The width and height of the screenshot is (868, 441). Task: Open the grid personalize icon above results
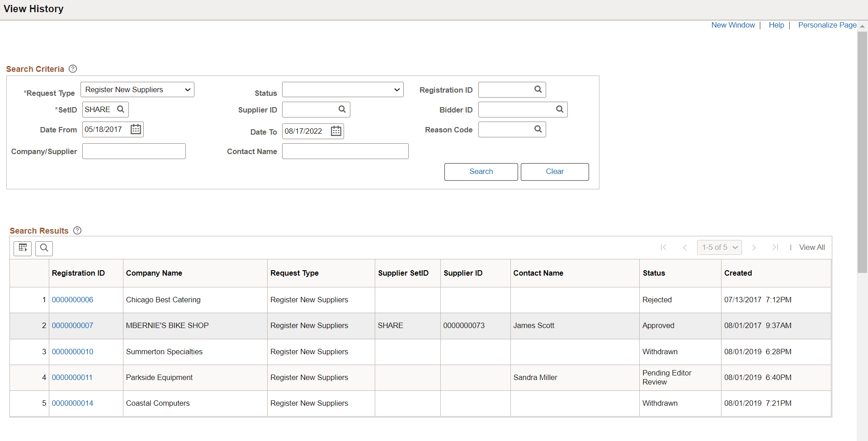pyautogui.click(x=23, y=248)
